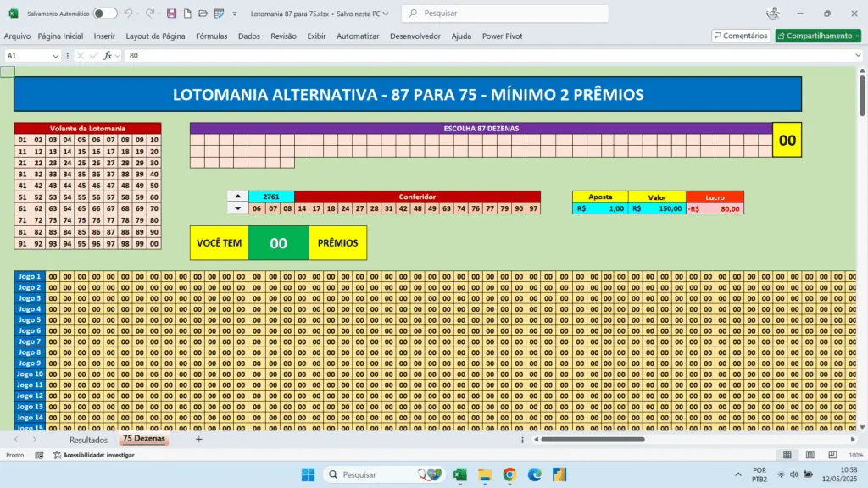Open the Revisão tab
Image resolution: width=868 pixels, height=488 pixels.
point(283,36)
